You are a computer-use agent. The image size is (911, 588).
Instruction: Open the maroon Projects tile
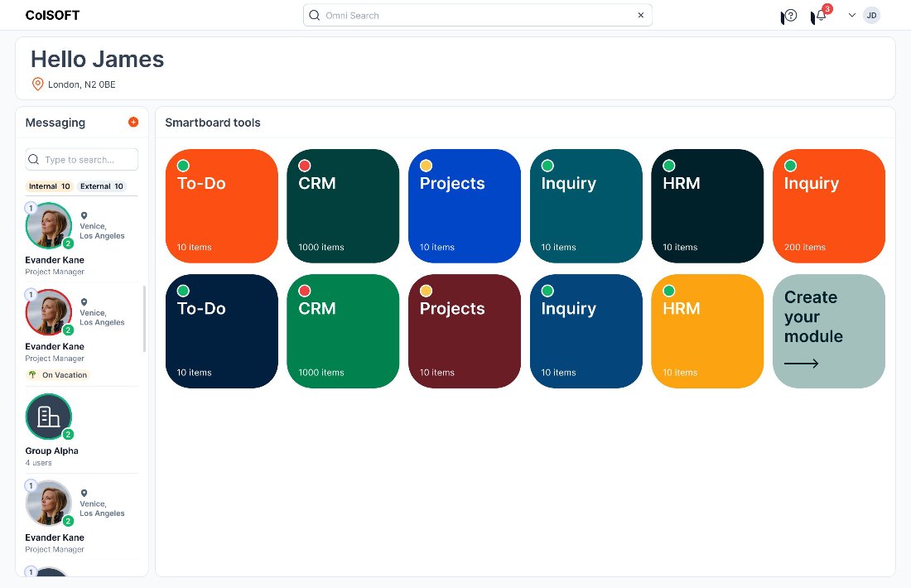click(465, 331)
